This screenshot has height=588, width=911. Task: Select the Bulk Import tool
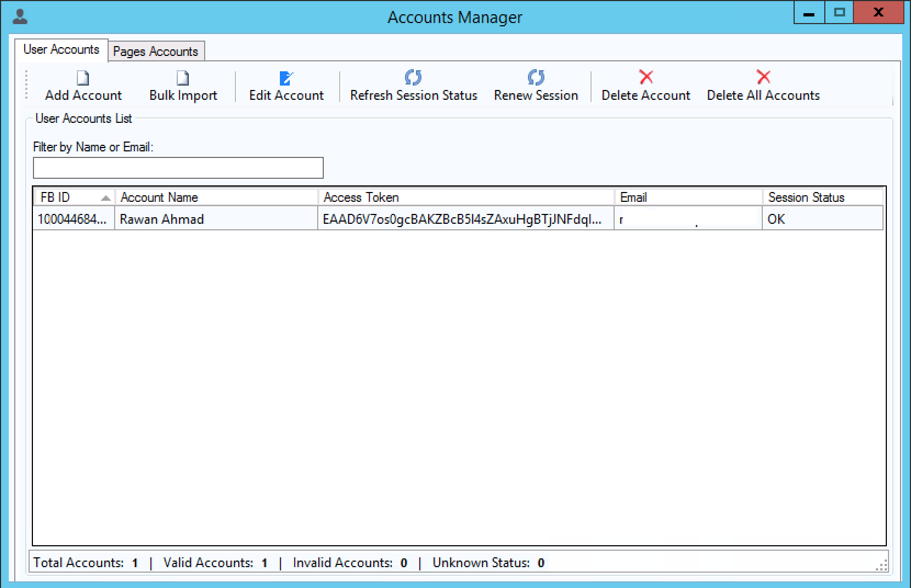click(182, 78)
